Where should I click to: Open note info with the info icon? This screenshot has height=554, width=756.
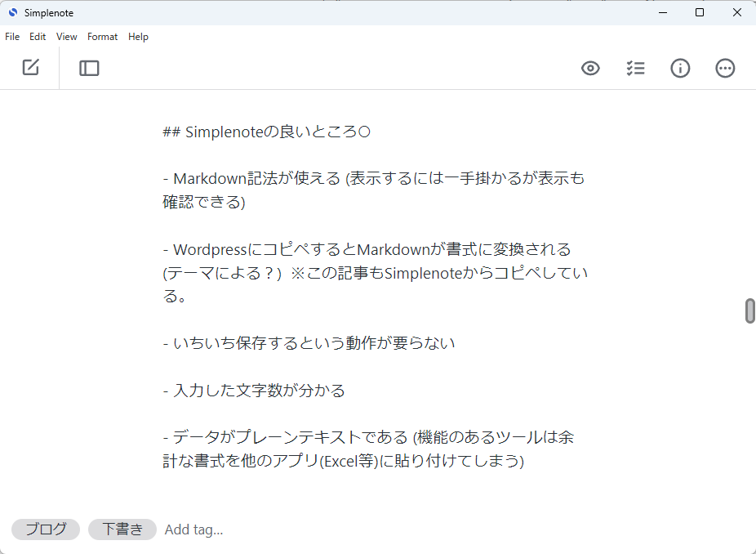click(680, 68)
